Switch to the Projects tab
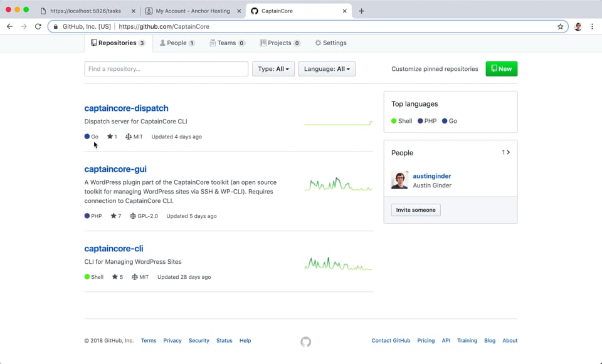 coord(280,43)
